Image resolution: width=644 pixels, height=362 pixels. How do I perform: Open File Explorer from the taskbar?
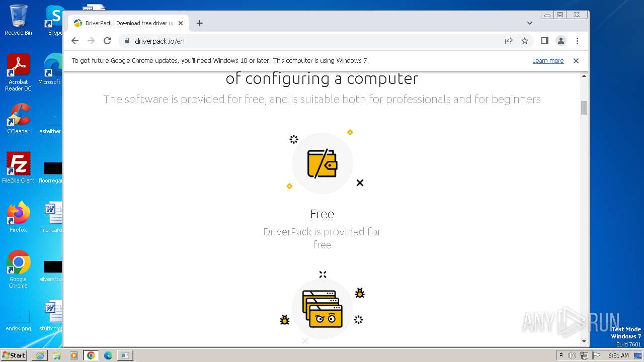pyautogui.click(x=57, y=355)
